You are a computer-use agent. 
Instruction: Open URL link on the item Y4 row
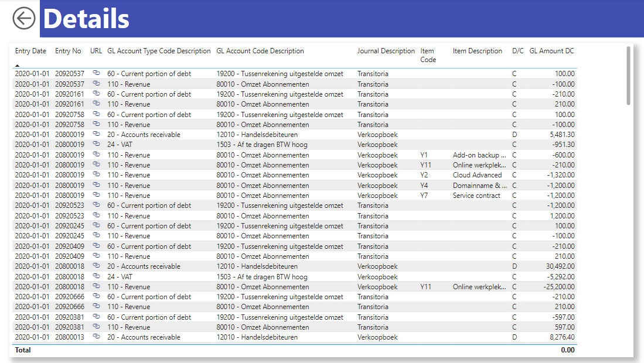pos(96,184)
